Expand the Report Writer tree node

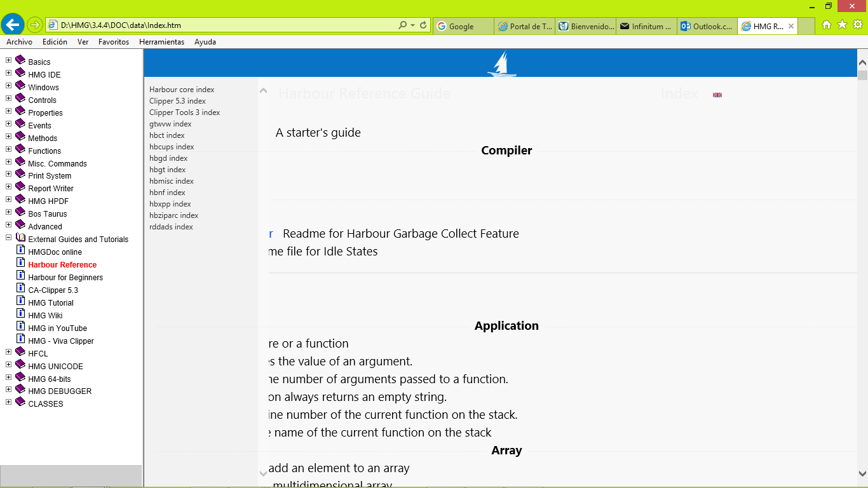tap(8, 187)
